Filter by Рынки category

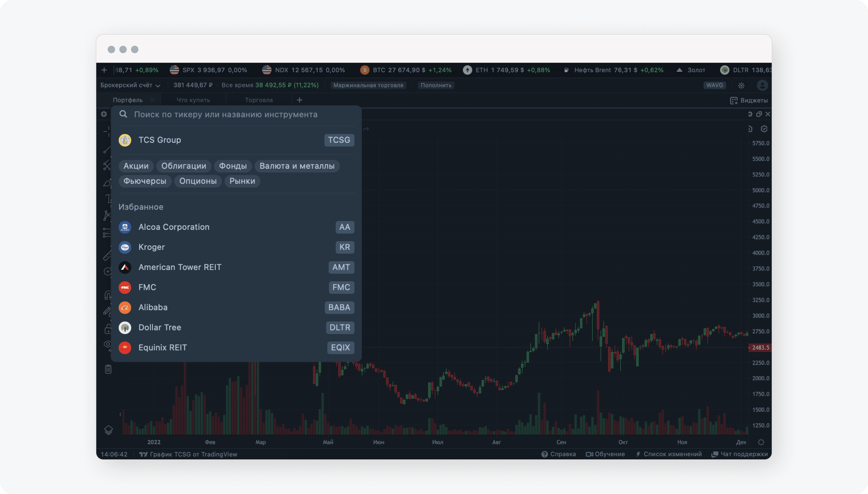coord(242,181)
